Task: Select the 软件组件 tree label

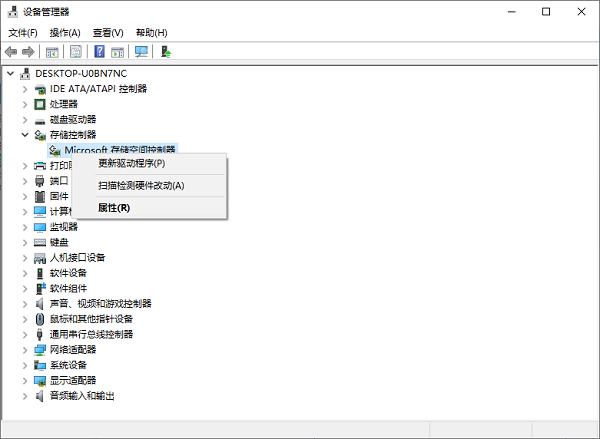Action: pos(68,288)
